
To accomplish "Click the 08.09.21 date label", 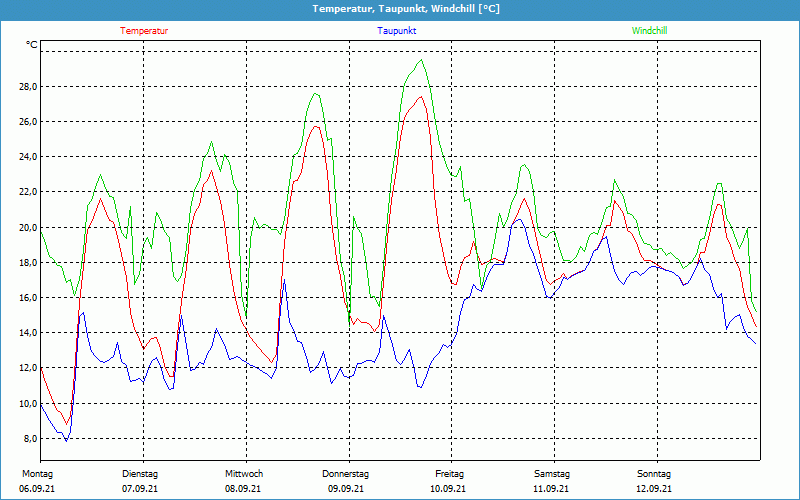I will 243,489.
